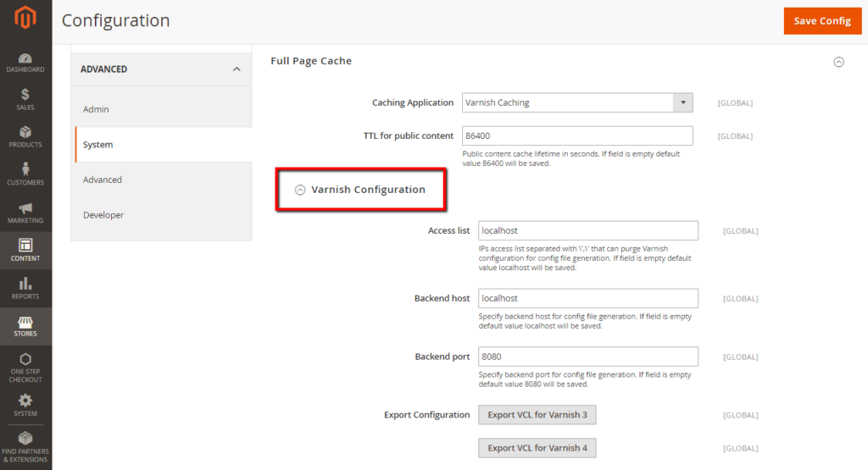The height and width of the screenshot is (470, 868).
Task: Open the Sales sidebar menu
Action: click(x=25, y=100)
